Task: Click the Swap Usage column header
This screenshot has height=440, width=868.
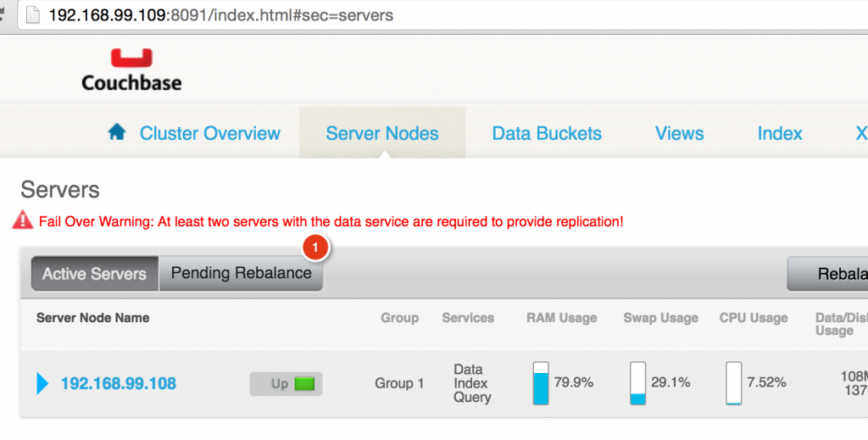Action: tap(660, 318)
